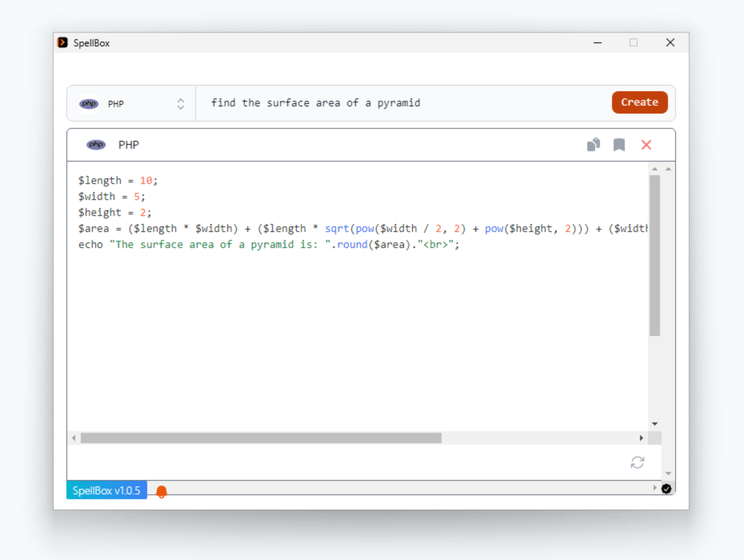Click code area scroll up arrow
744x560 pixels.
tap(655, 169)
